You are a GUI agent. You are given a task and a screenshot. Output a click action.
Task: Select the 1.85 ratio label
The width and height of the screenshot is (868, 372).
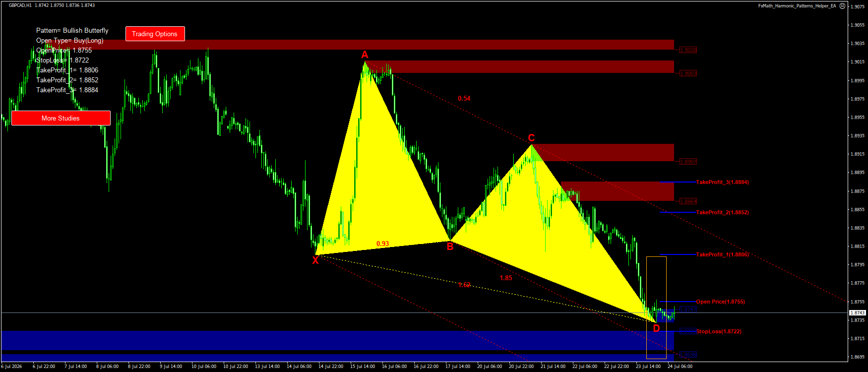506,278
